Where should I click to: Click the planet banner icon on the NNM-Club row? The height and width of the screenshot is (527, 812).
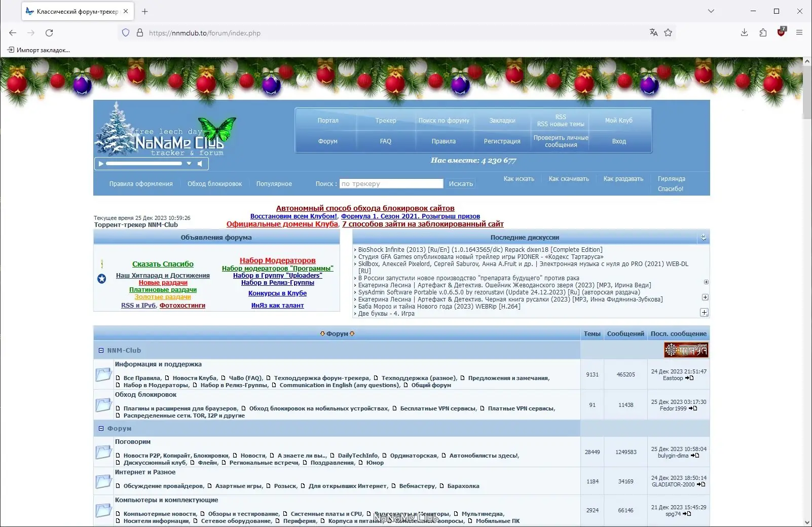point(686,350)
